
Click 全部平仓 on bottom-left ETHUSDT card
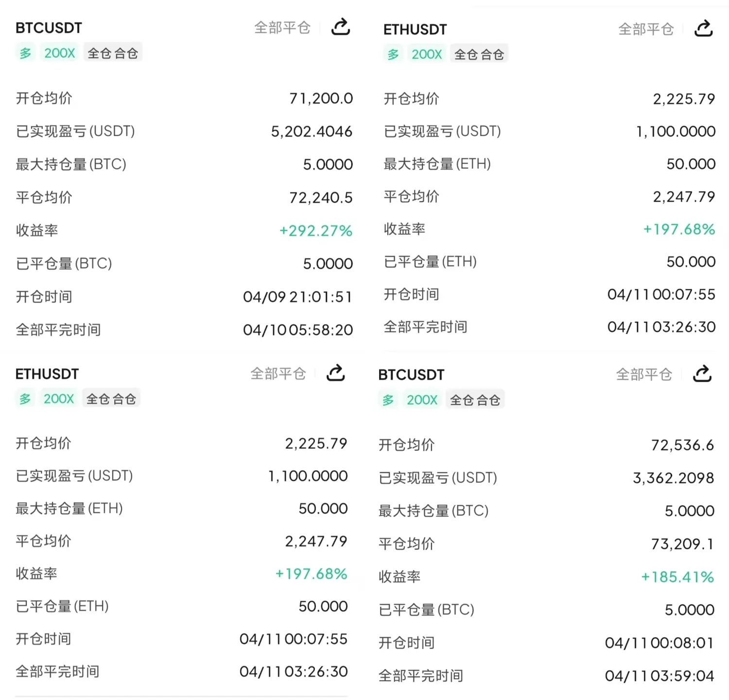[x=278, y=373]
